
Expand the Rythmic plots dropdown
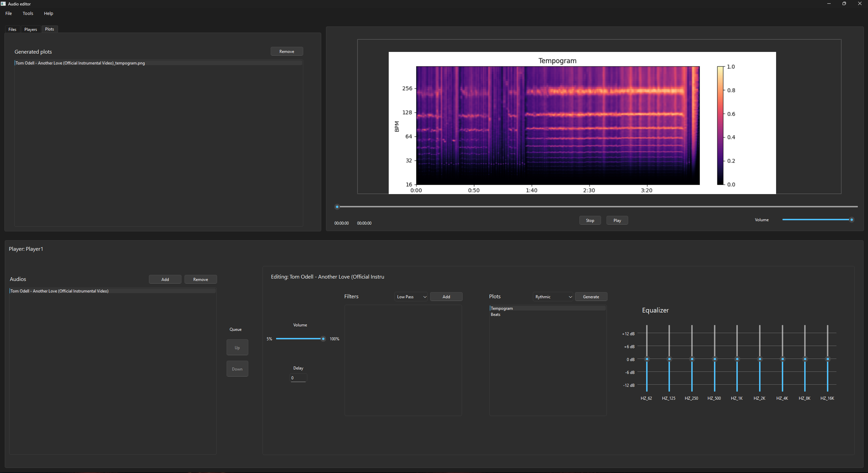pos(553,297)
